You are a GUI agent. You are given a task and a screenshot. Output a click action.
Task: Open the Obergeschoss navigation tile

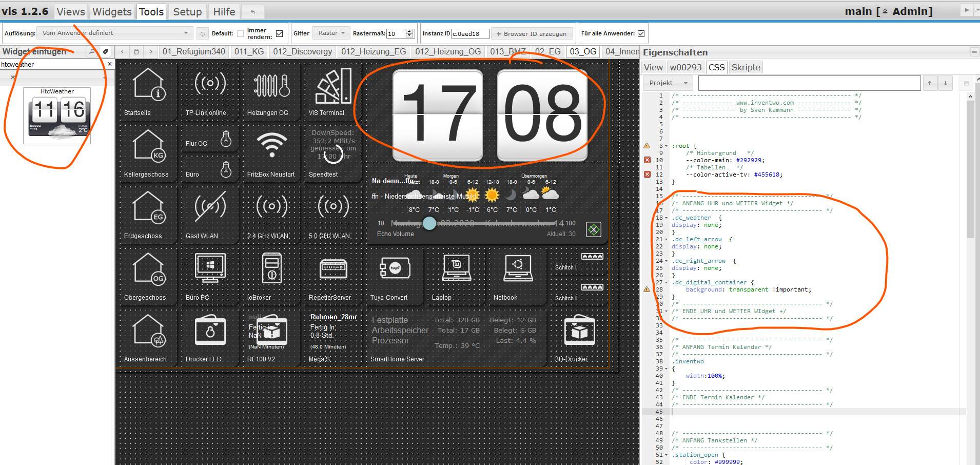tap(148, 275)
